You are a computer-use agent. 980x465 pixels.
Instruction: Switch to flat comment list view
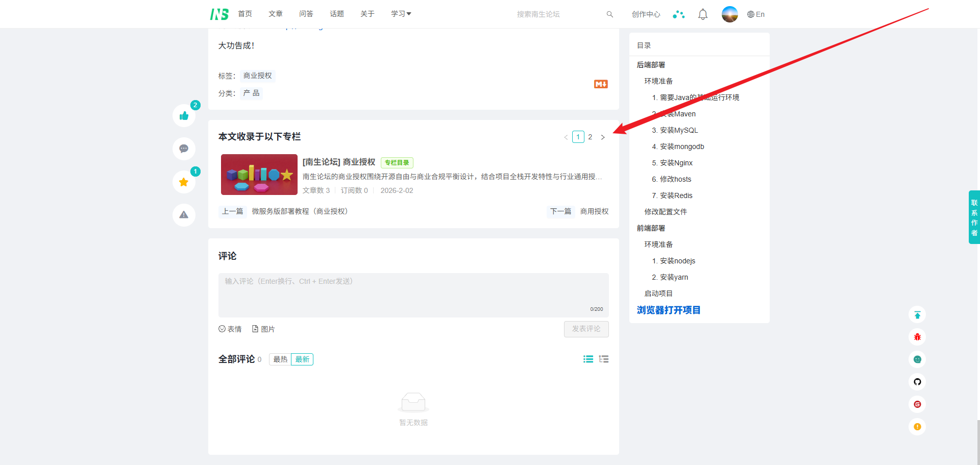[588, 359]
